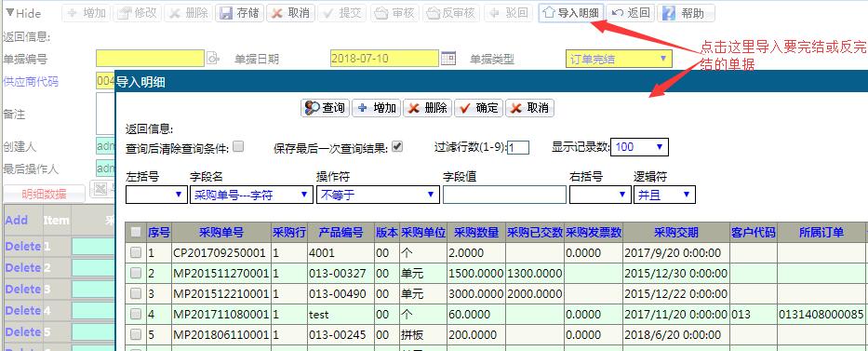Click the 供应商代码 link label

pyautogui.click(x=31, y=82)
